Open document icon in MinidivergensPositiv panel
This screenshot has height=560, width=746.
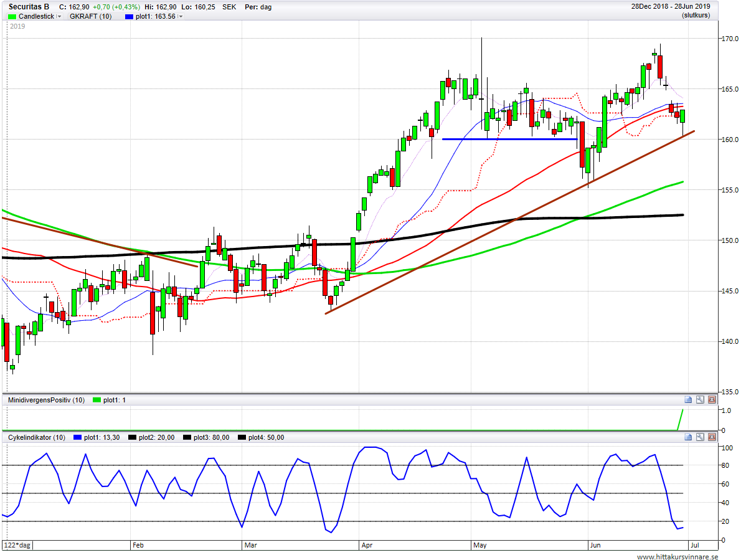point(688,400)
